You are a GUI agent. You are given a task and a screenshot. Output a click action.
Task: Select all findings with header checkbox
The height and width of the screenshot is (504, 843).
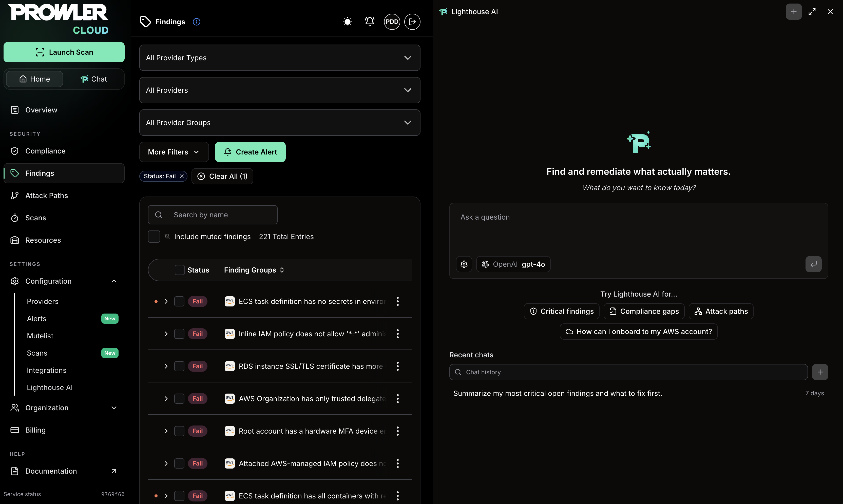[180, 270]
